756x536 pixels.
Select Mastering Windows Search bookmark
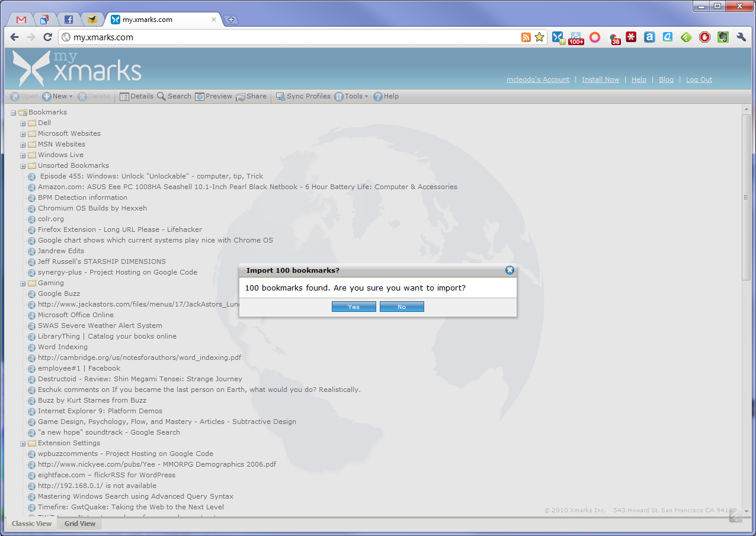[136, 497]
